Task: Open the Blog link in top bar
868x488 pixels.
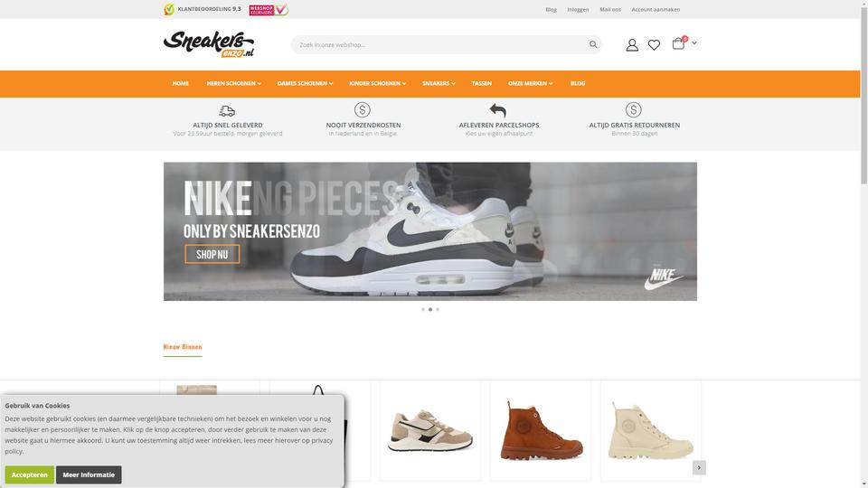Action: tap(551, 9)
